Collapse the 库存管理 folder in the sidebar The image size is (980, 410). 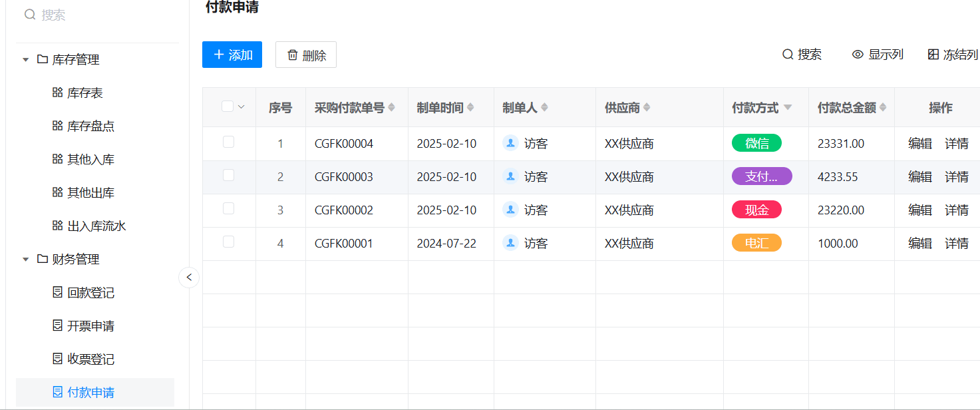pyautogui.click(x=25, y=60)
